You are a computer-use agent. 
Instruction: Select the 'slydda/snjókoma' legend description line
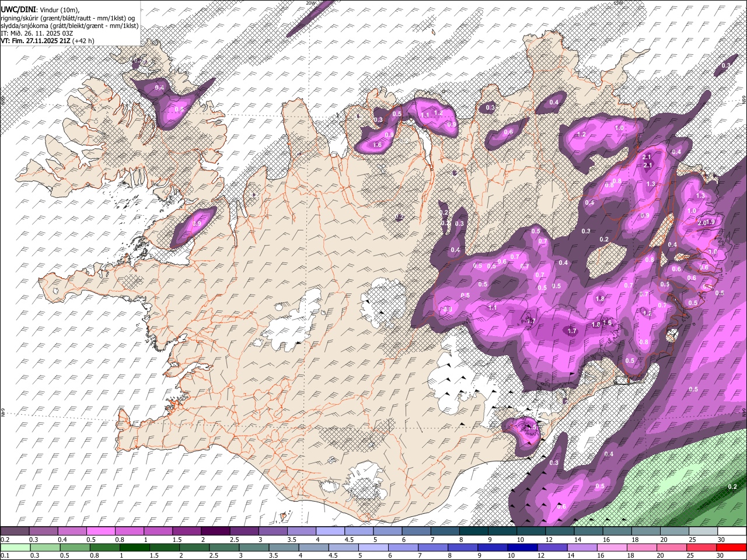click(69, 26)
